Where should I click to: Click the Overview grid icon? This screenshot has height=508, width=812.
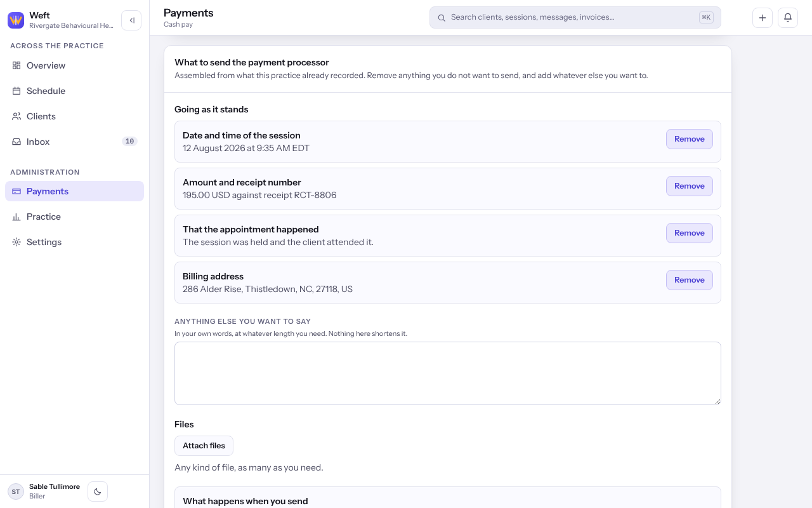tap(16, 65)
